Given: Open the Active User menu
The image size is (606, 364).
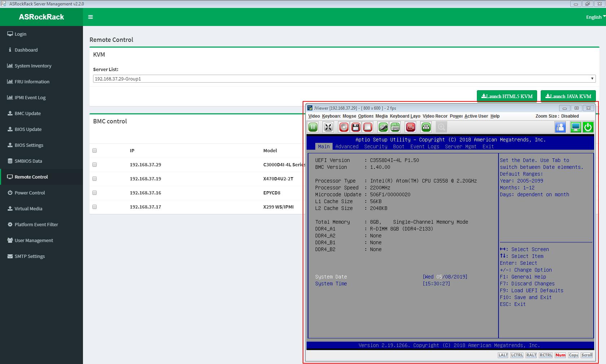Looking at the screenshot, I should [476, 116].
